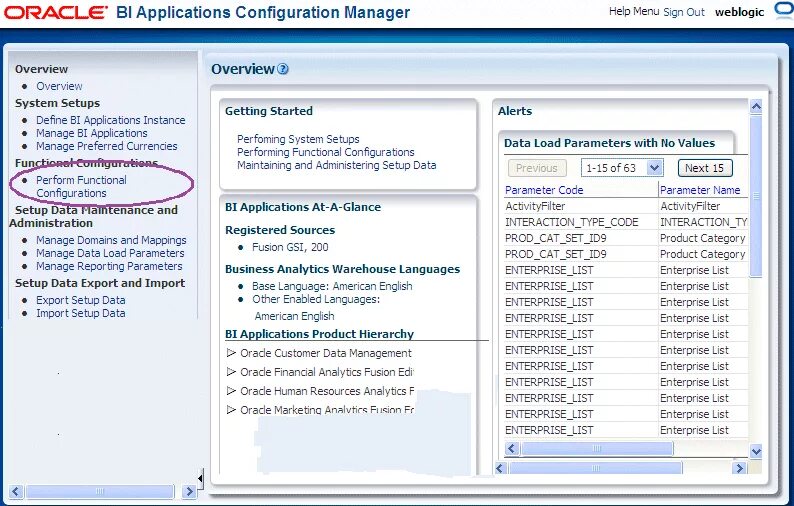
Task: Click the parameter table horizontal scrollbar thumb
Action: (x=597, y=448)
